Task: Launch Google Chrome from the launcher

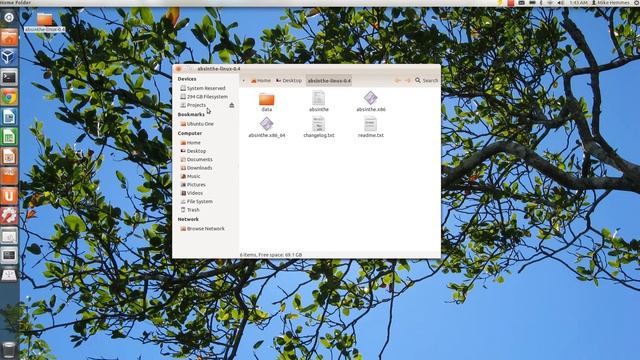Action: coord(9,97)
